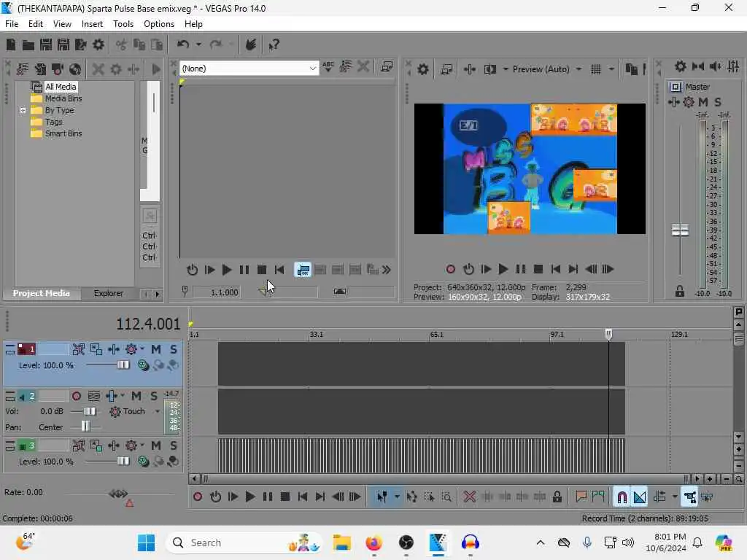Viewport: 747px width, 560px height.
Task: Click the Delete red X on timeline toolbar
Action: coord(469,497)
